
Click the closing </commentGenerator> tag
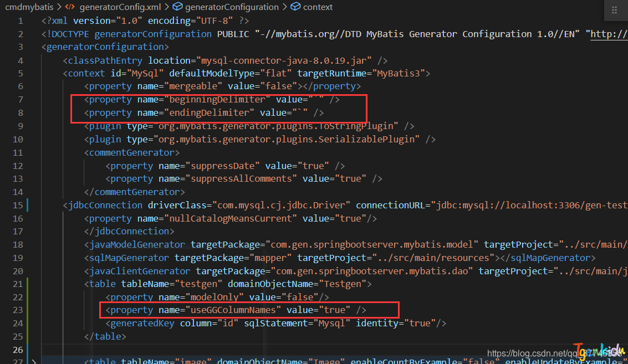pos(135,192)
